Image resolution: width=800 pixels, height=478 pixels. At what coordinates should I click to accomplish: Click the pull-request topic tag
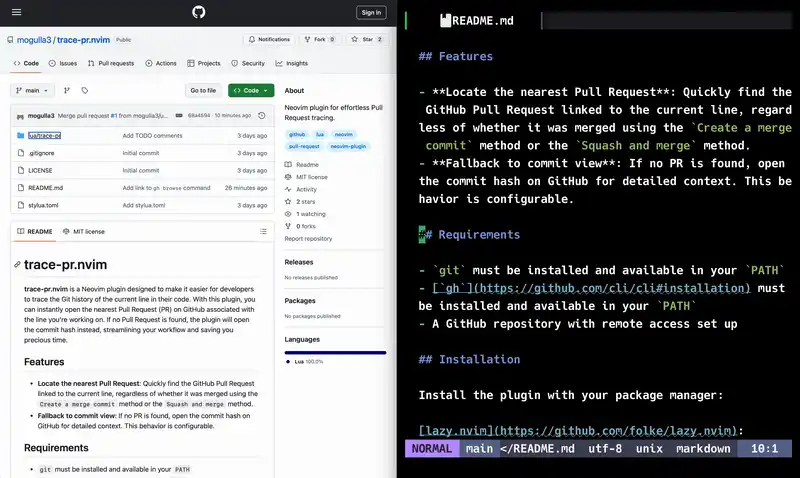pos(304,146)
